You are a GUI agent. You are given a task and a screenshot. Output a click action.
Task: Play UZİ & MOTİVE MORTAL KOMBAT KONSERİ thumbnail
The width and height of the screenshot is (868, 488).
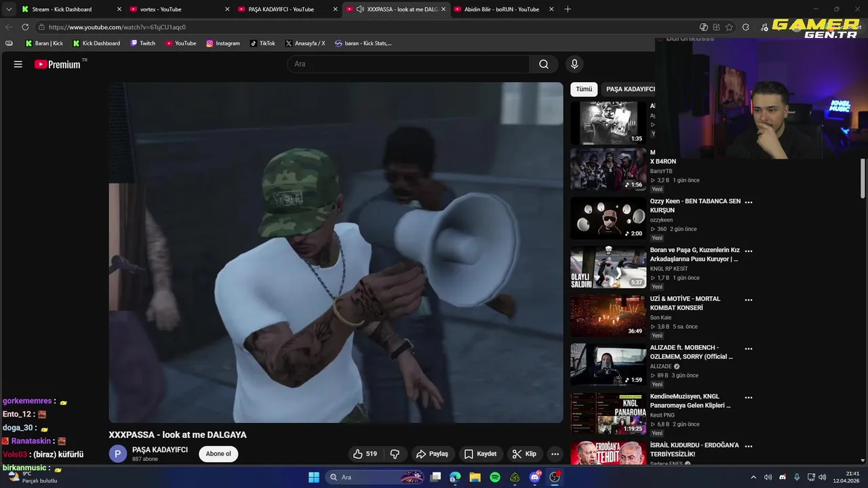coord(608,316)
